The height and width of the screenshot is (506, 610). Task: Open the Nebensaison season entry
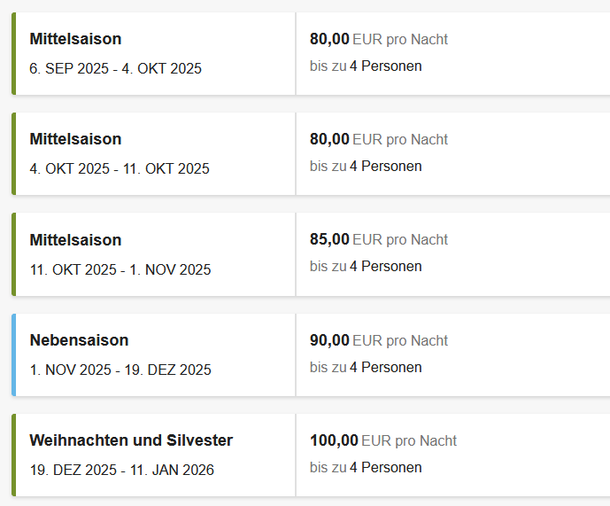point(79,341)
